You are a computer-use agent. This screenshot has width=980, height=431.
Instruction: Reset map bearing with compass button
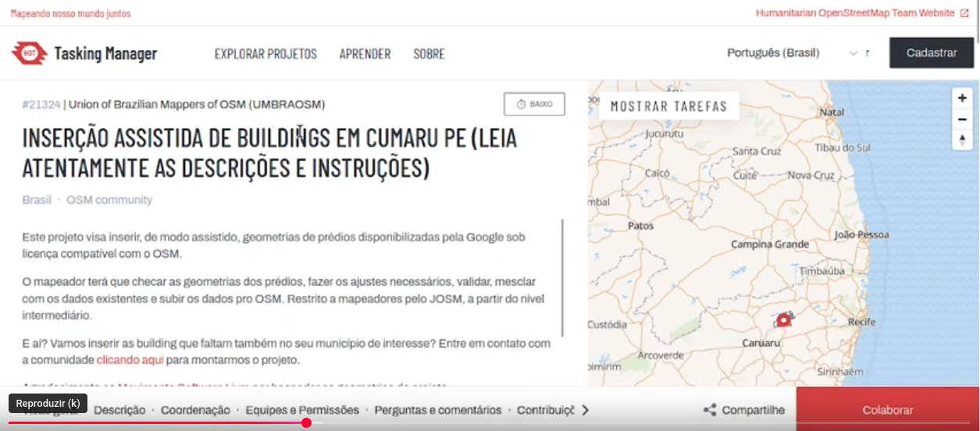962,140
